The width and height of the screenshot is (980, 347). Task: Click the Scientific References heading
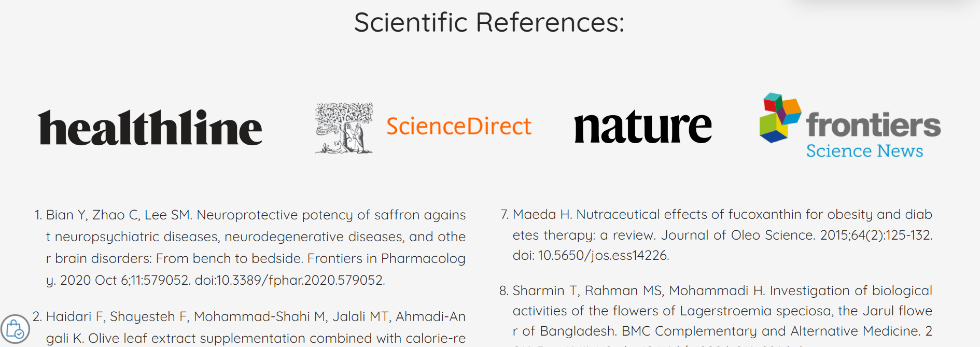(489, 22)
